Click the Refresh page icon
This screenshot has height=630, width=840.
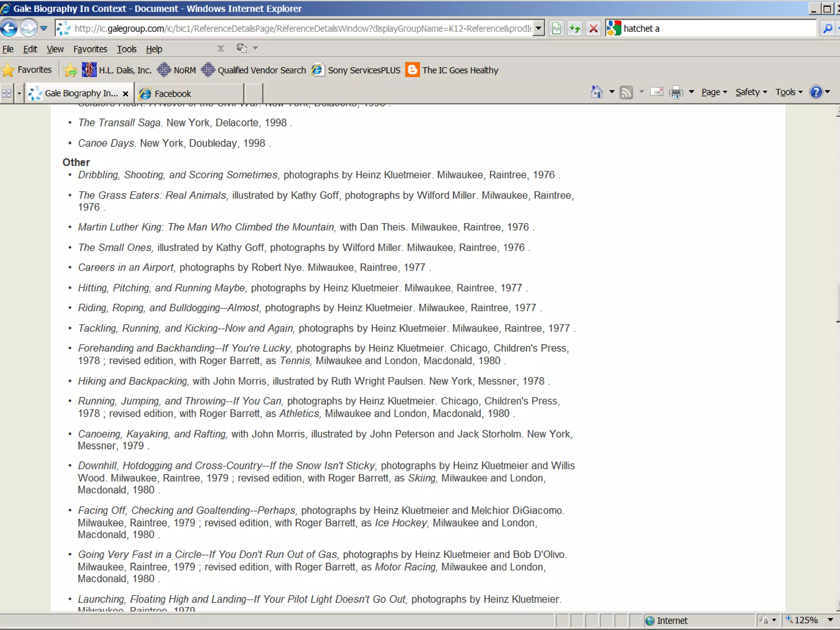[575, 28]
